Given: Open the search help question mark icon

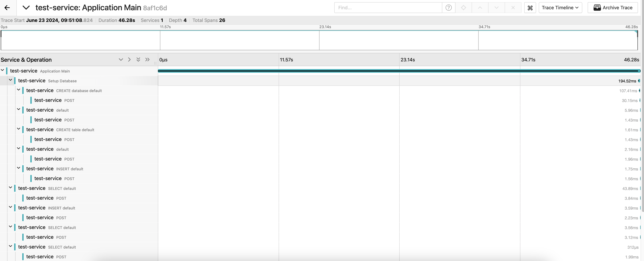Looking at the screenshot, I should click(449, 7).
